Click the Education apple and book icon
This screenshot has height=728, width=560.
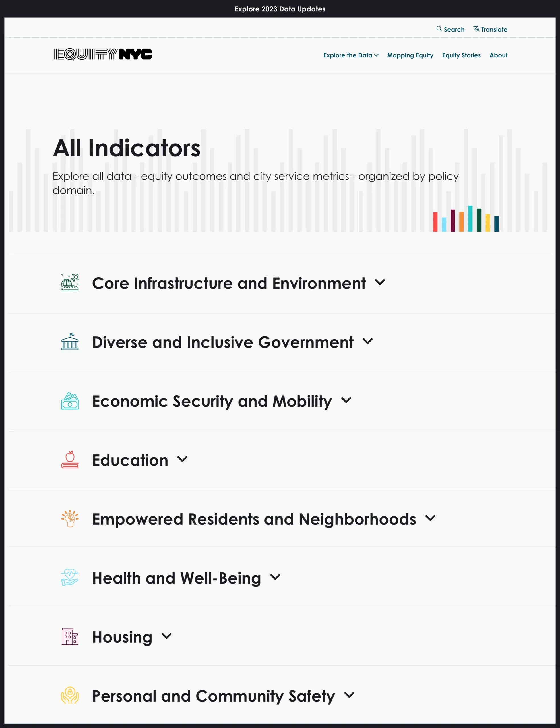(x=70, y=460)
